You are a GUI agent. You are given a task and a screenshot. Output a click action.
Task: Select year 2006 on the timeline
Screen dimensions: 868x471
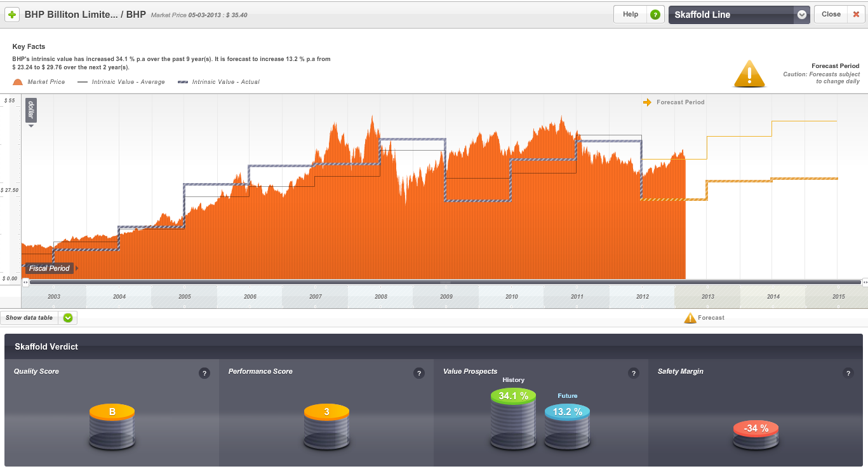tap(250, 297)
